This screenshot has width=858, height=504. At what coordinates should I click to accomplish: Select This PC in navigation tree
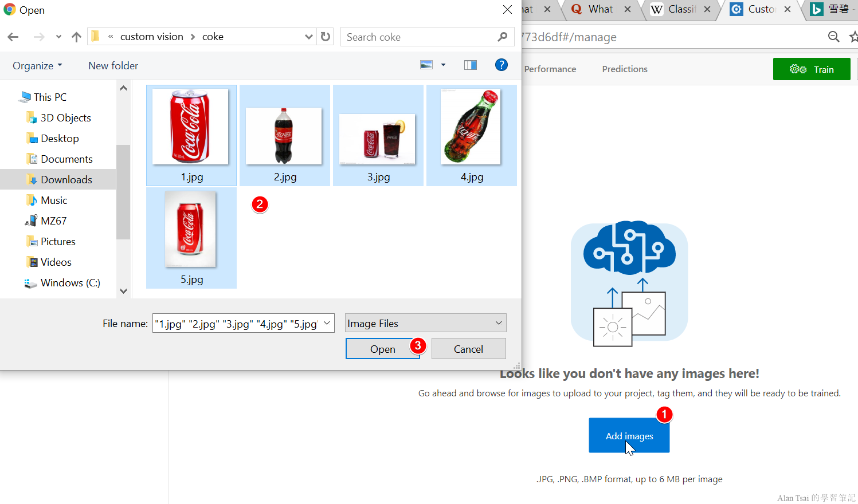tap(50, 97)
